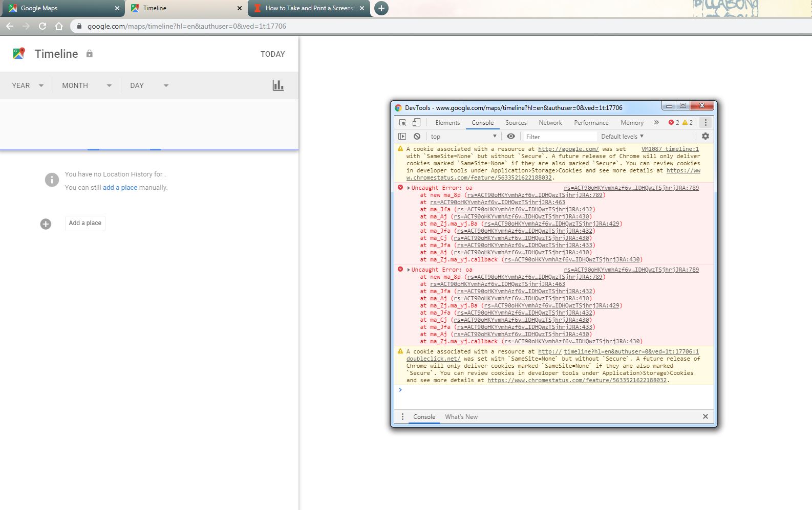Select the What's New drawer tab
812x510 pixels.
[x=461, y=417]
